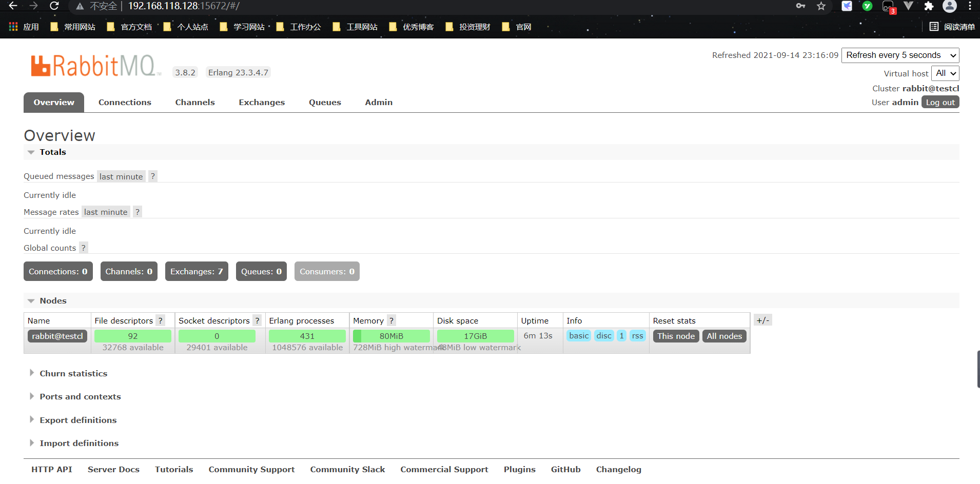Open the Chrome profile avatar
This screenshot has height=484, width=980.
click(950, 6)
